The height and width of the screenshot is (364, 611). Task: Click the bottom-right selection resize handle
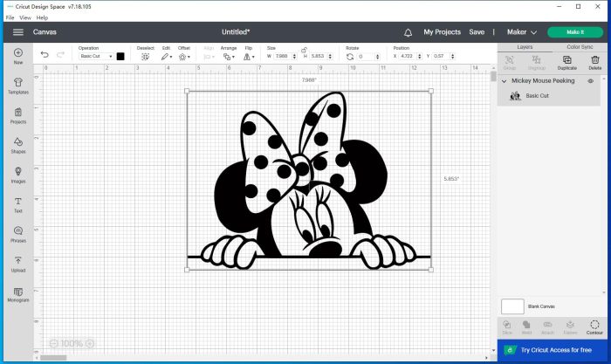tap(431, 270)
